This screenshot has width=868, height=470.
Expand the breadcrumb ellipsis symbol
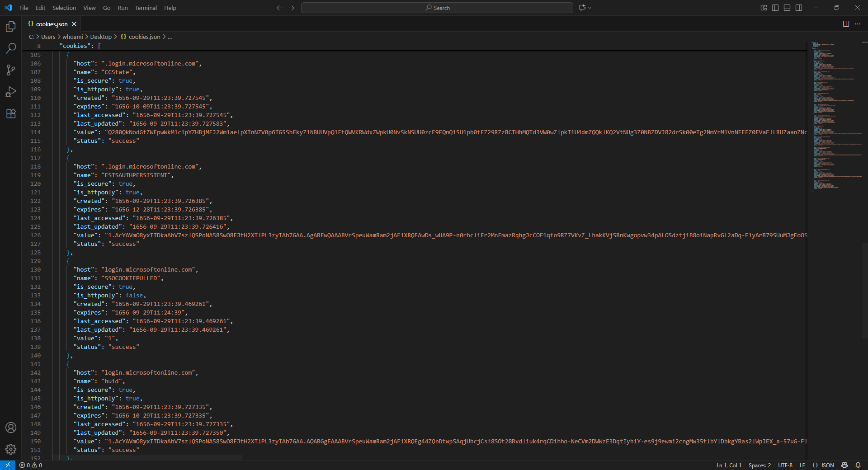170,37
